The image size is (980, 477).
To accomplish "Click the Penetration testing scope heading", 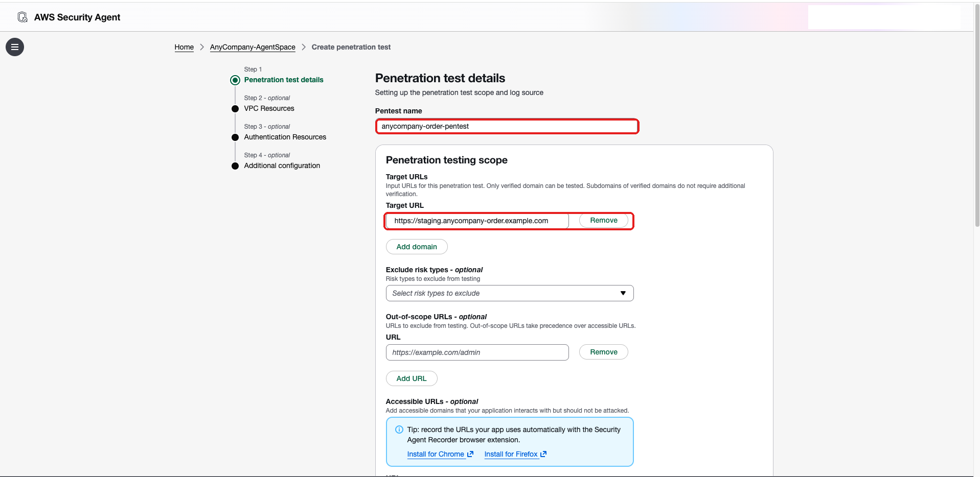I will (x=447, y=160).
